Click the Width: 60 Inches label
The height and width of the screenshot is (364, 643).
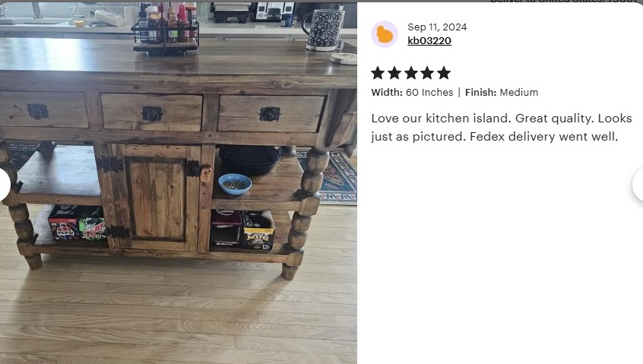[412, 92]
